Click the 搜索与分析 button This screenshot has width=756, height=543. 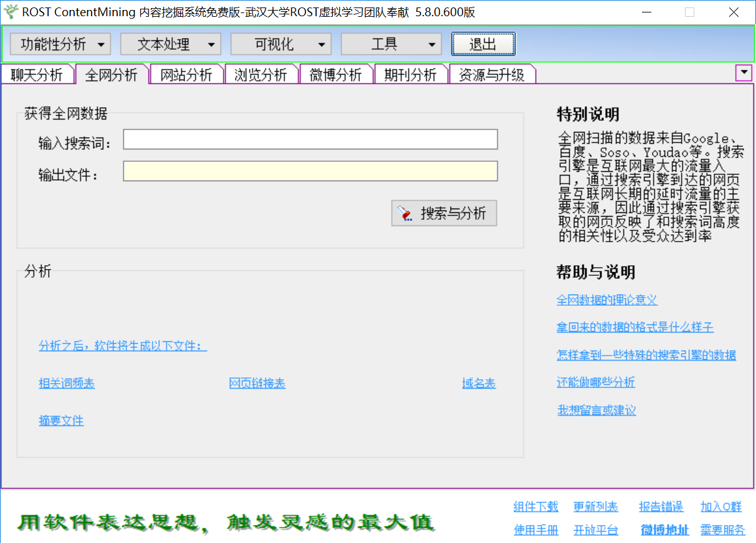point(444,214)
